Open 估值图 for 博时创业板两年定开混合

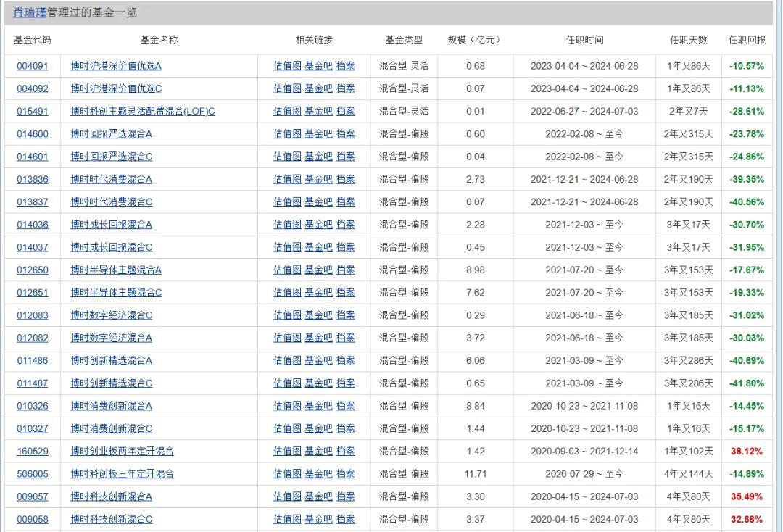[287, 452]
